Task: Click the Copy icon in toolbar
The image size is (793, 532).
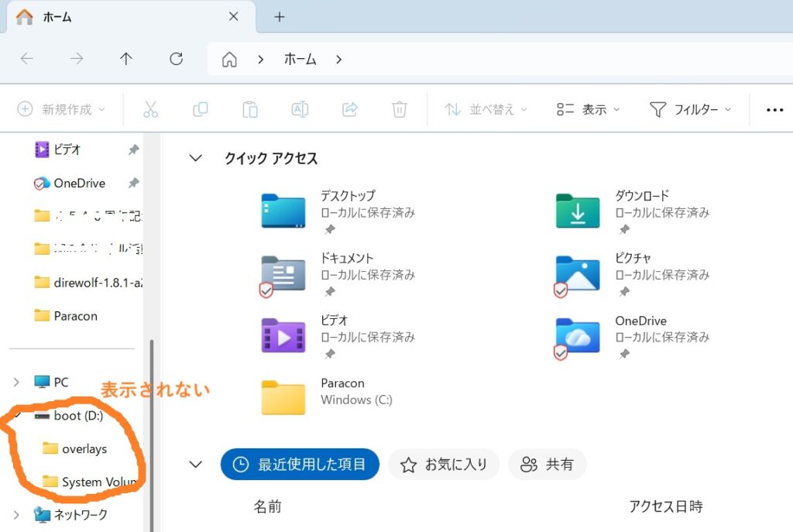Action: coord(200,110)
